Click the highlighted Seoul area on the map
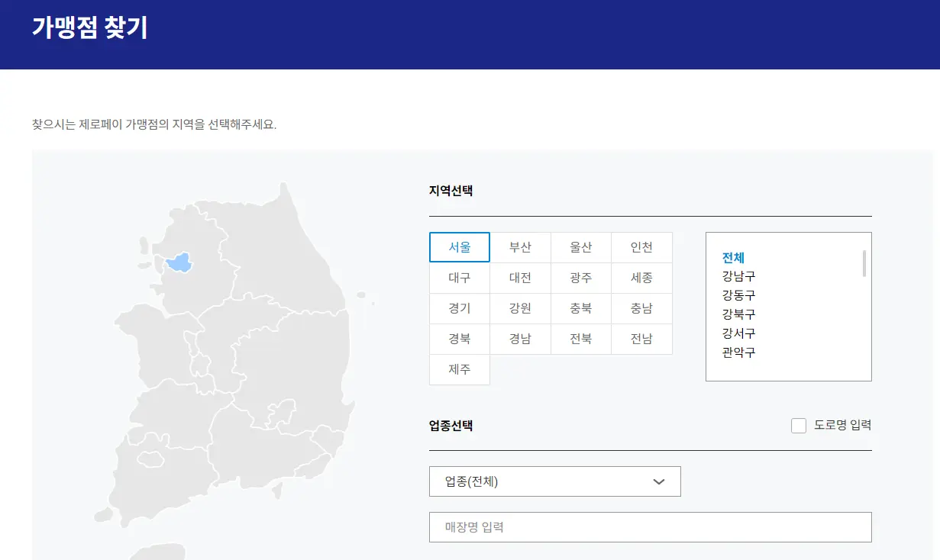The height and width of the screenshot is (560, 940). point(179,262)
